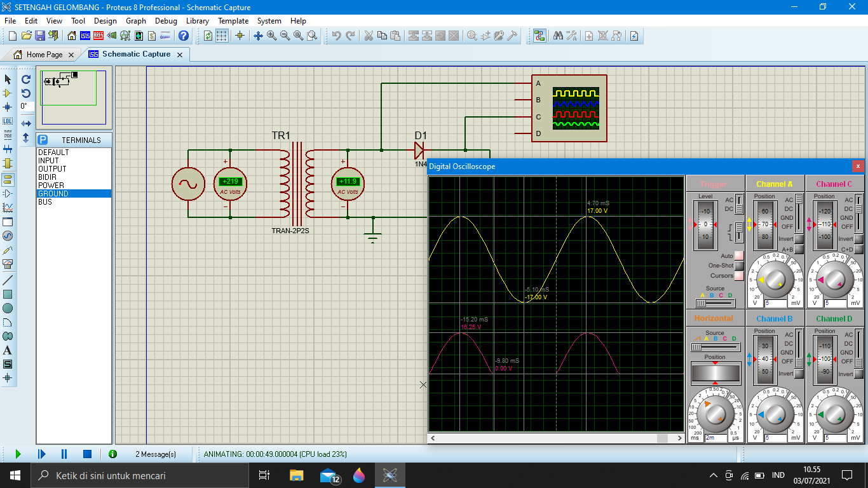Click the X-Mirror horizontal flip icon
868x488 pixels.
[26, 123]
